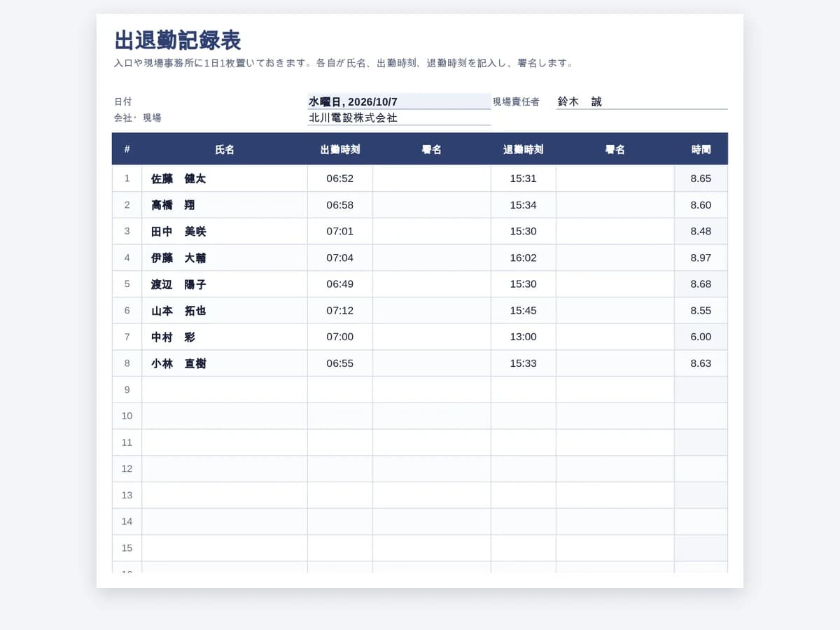Click hours value 8.48

coord(701,232)
